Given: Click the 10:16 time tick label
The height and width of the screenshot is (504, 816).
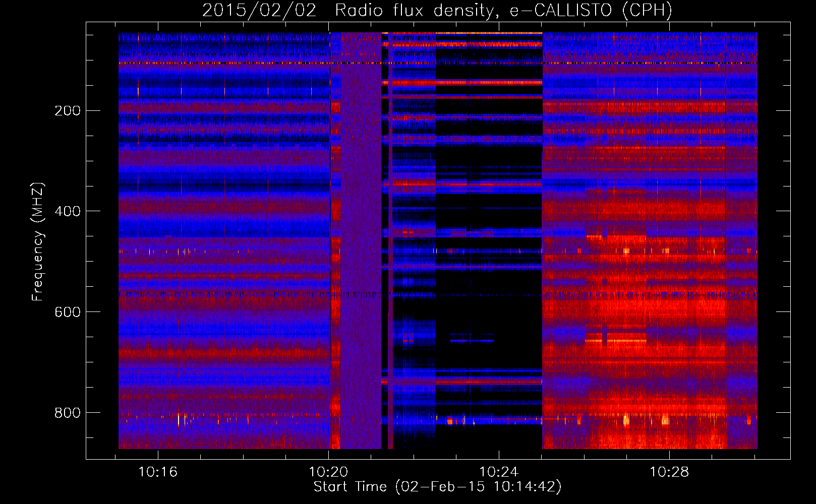Looking at the screenshot, I should (158, 472).
